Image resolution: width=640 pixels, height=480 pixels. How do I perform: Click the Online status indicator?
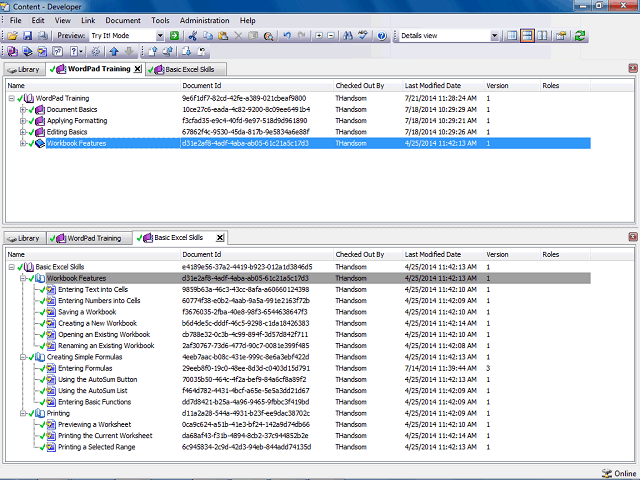(620, 473)
